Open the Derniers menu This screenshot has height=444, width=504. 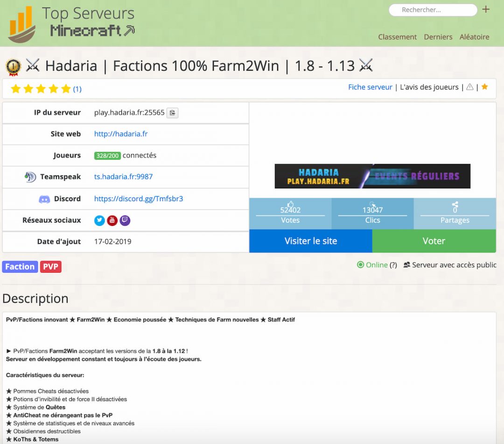tap(438, 36)
